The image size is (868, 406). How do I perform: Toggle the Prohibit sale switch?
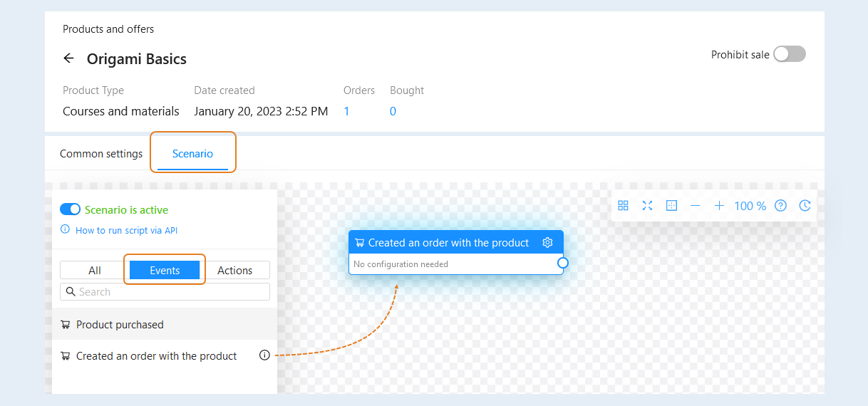pyautogui.click(x=790, y=54)
